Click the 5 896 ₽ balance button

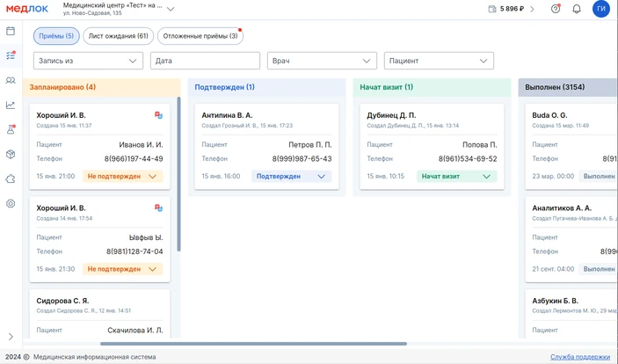coord(512,9)
